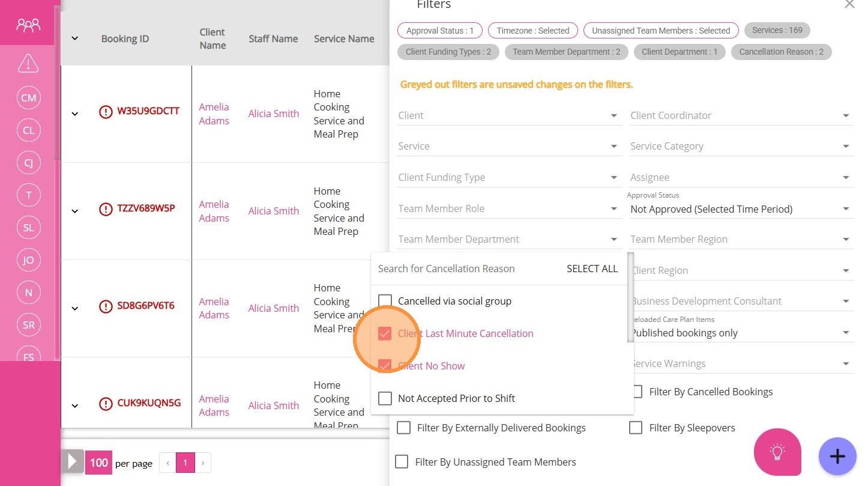The height and width of the screenshot is (486, 868).
Task: Close the Filters panel
Action: (x=849, y=5)
